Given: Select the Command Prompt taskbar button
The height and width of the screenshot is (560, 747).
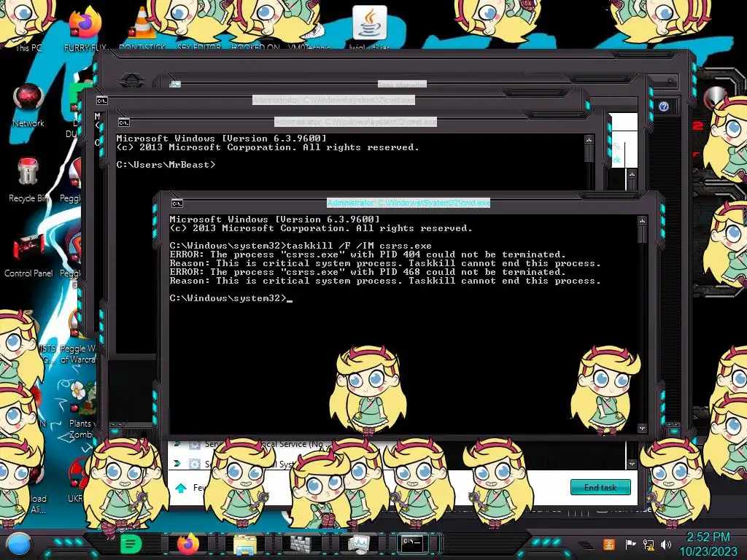Looking at the screenshot, I should [413, 544].
